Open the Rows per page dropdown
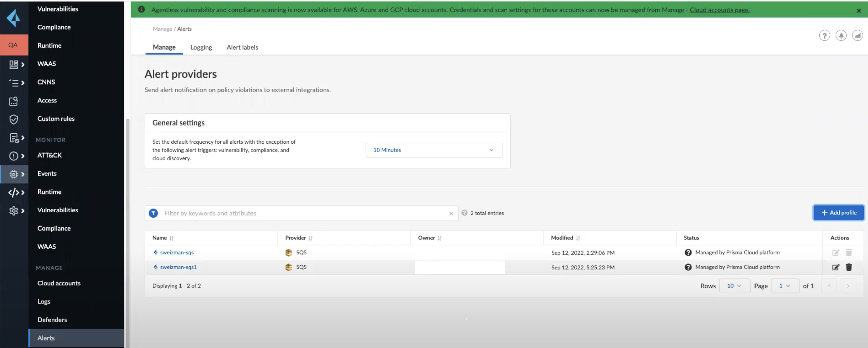868x348 pixels. (734, 286)
